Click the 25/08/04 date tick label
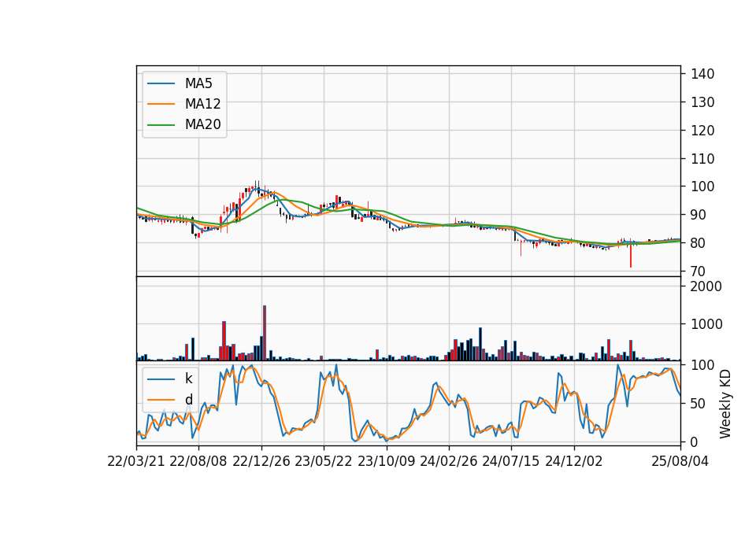The width and height of the screenshot is (756, 543). pos(680,461)
